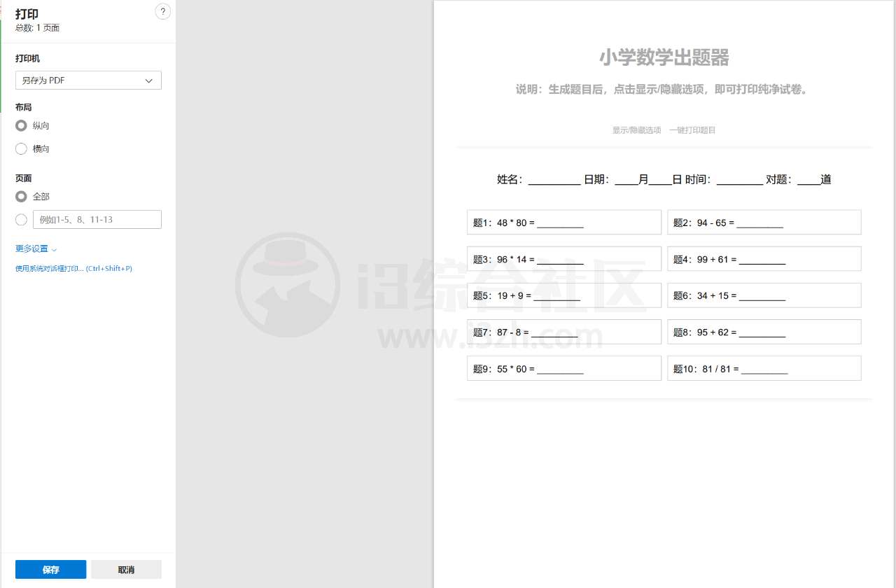Click the help question-mark icon
The image size is (896, 588).
(x=162, y=11)
